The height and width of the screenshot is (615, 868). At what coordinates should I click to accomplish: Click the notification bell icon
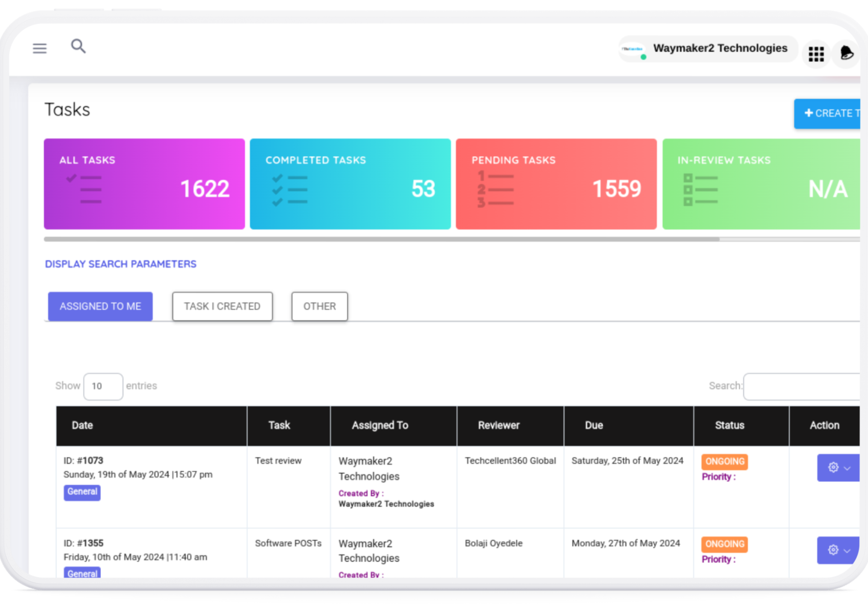click(846, 53)
